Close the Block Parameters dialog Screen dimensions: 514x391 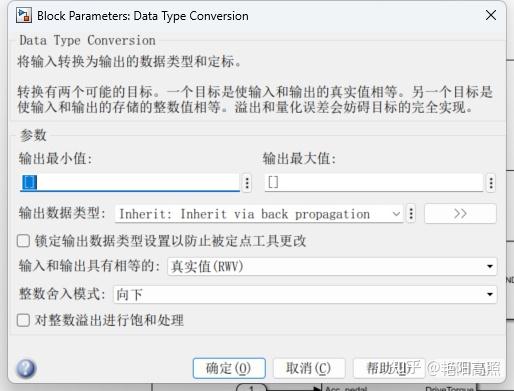(x=491, y=15)
